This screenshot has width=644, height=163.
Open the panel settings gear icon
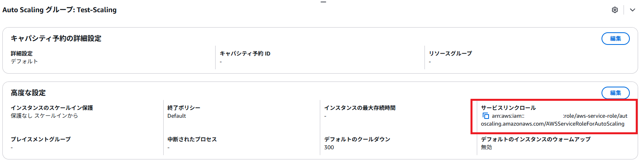point(614,10)
